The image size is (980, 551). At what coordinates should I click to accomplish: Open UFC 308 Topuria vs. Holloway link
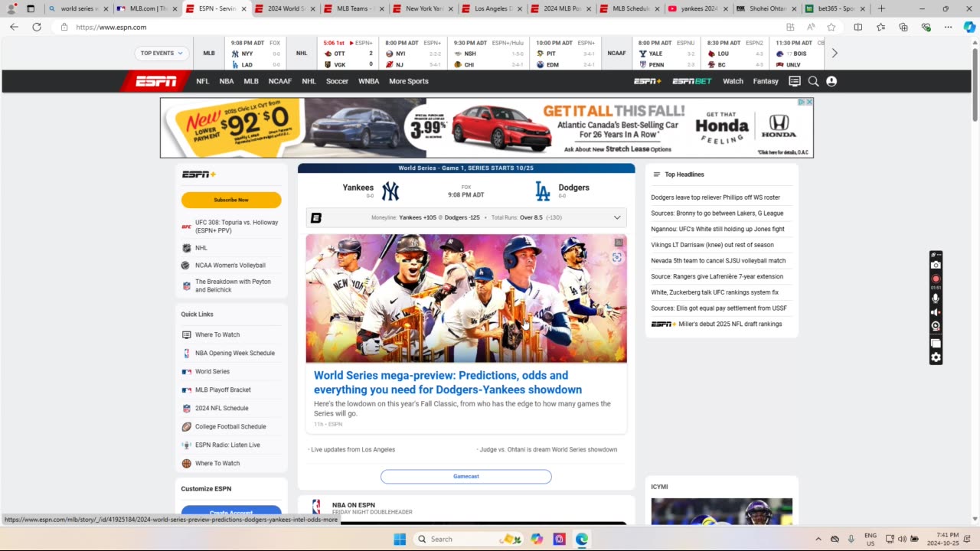click(x=237, y=227)
